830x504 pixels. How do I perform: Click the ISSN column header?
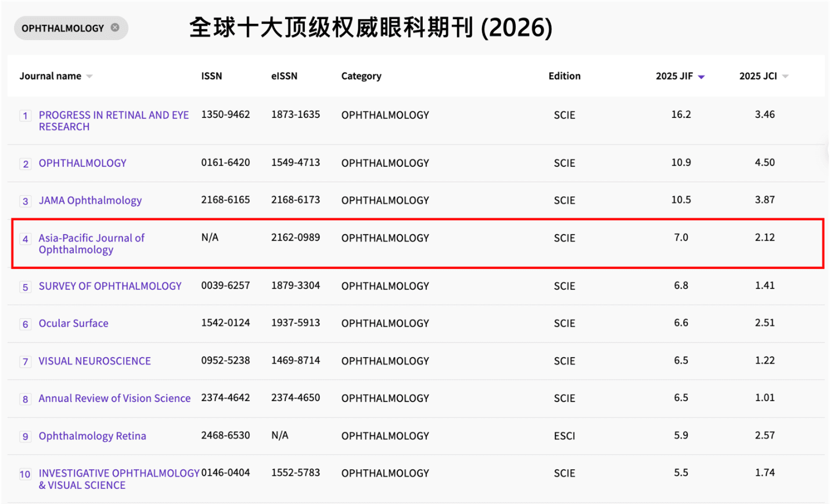(211, 76)
